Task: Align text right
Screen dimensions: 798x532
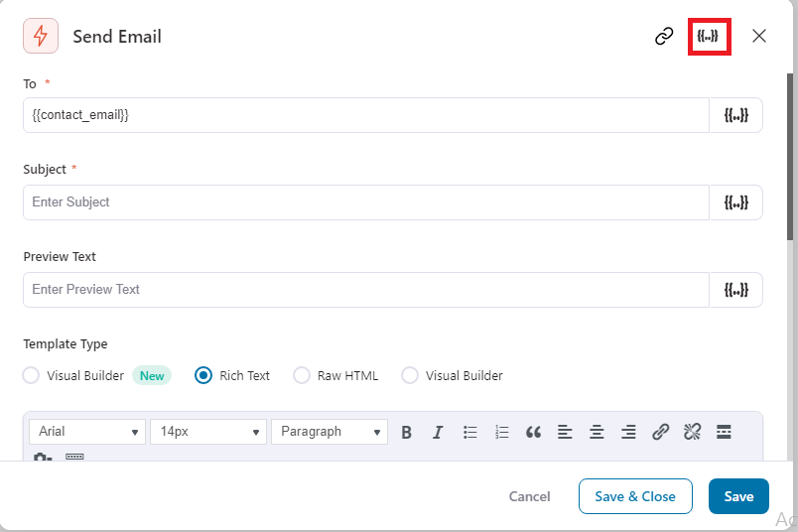Action: [x=628, y=432]
